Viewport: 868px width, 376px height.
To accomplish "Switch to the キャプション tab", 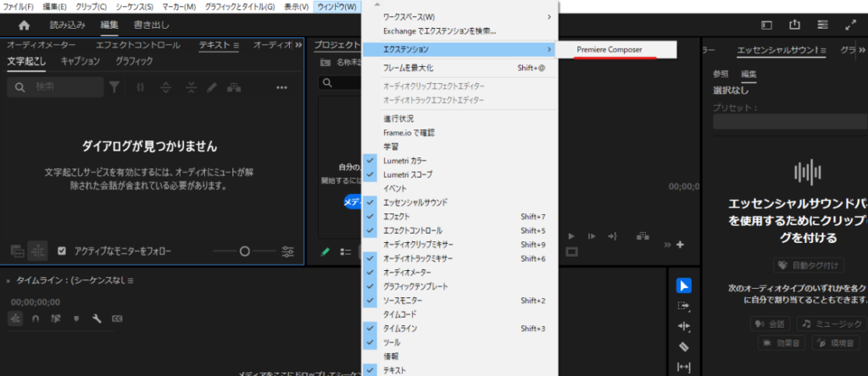I will (x=81, y=61).
